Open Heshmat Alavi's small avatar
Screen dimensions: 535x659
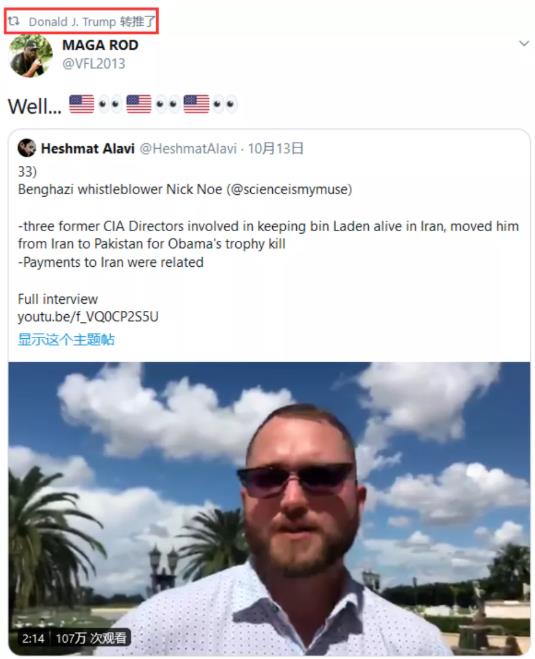click(27, 148)
